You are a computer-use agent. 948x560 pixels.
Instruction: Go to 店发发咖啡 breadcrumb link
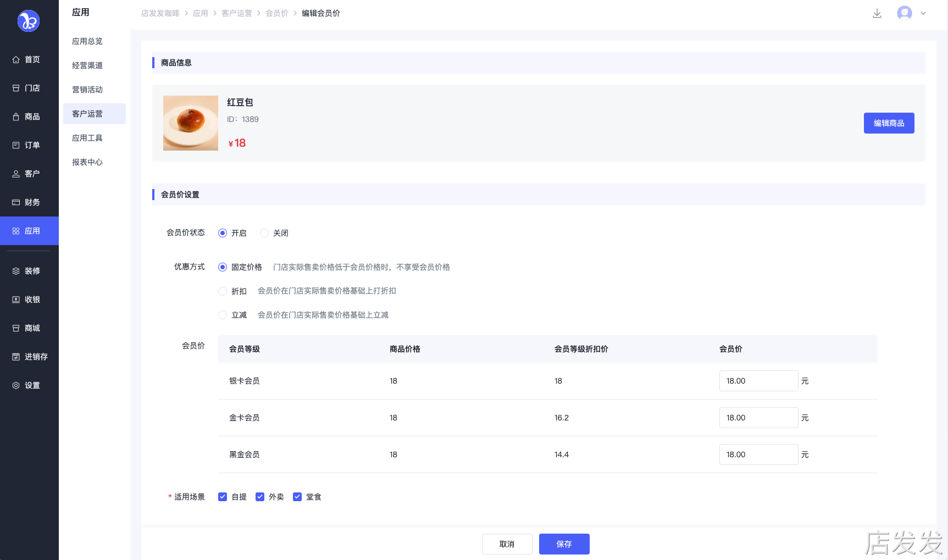point(160,13)
